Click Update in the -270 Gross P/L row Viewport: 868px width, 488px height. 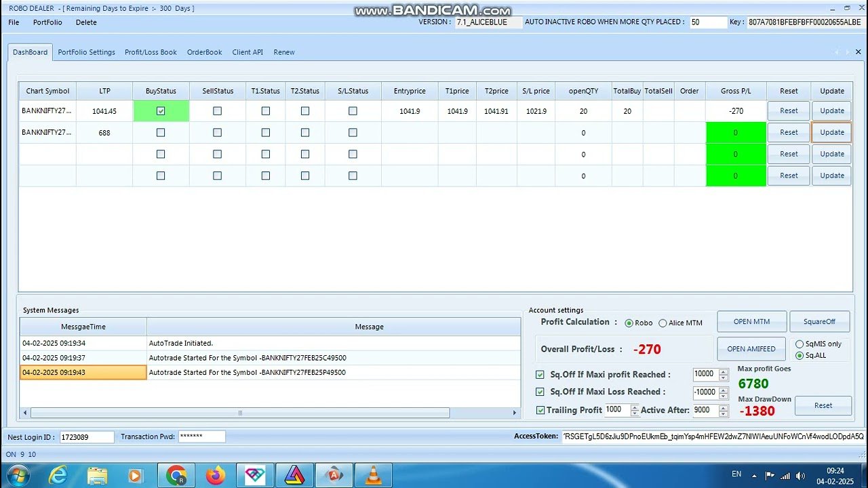(x=832, y=111)
